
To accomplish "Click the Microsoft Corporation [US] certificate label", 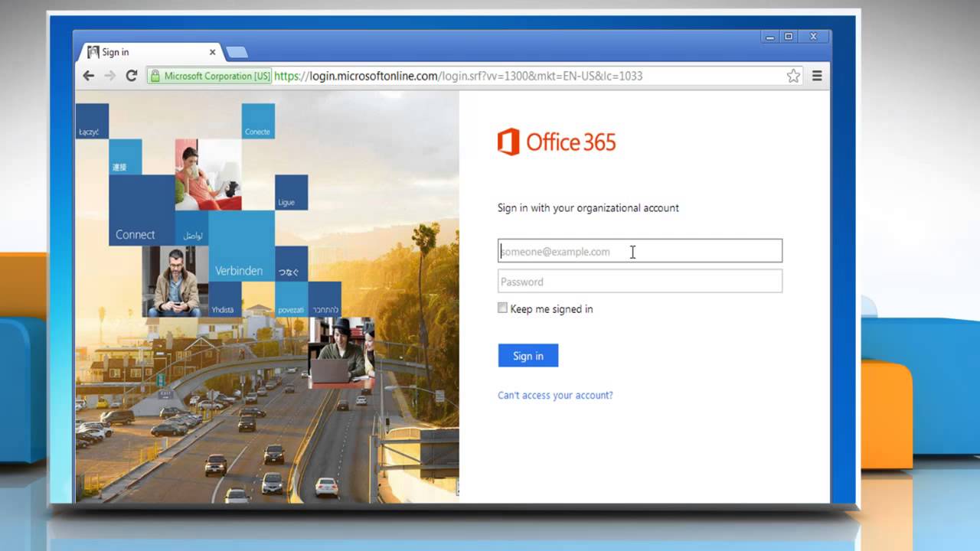I will (217, 76).
